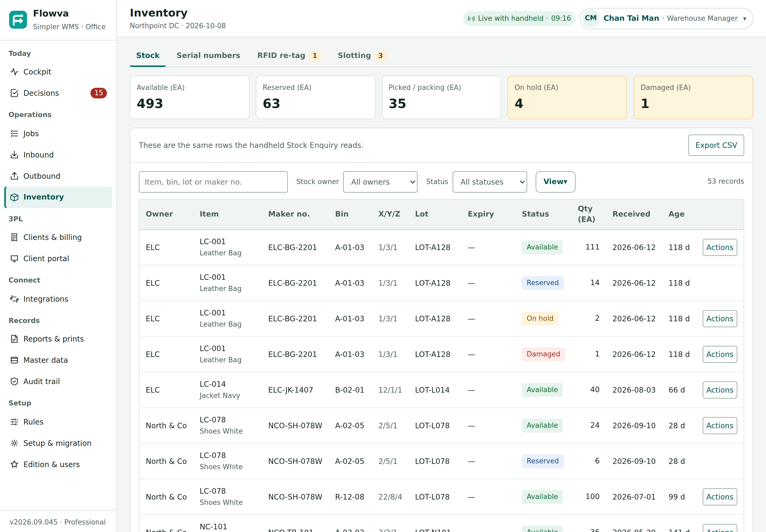The height and width of the screenshot is (532, 766).
Task: Go to Master data in sidebar
Action: tap(58, 360)
